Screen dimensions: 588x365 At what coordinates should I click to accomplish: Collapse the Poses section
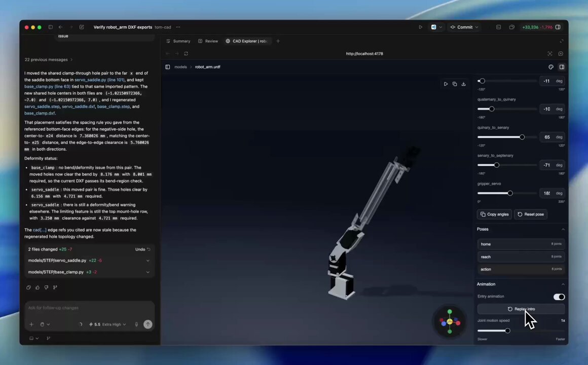click(x=563, y=229)
